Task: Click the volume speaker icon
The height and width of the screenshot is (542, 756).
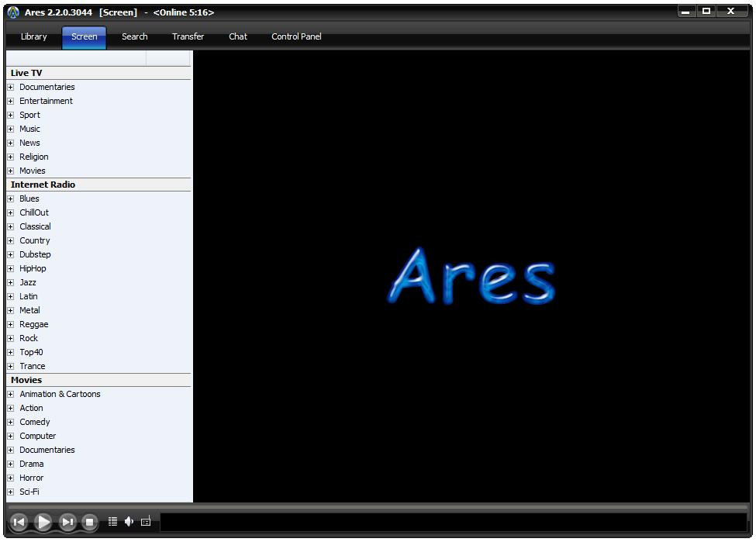Action: pyautogui.click(x=129, y=522)
